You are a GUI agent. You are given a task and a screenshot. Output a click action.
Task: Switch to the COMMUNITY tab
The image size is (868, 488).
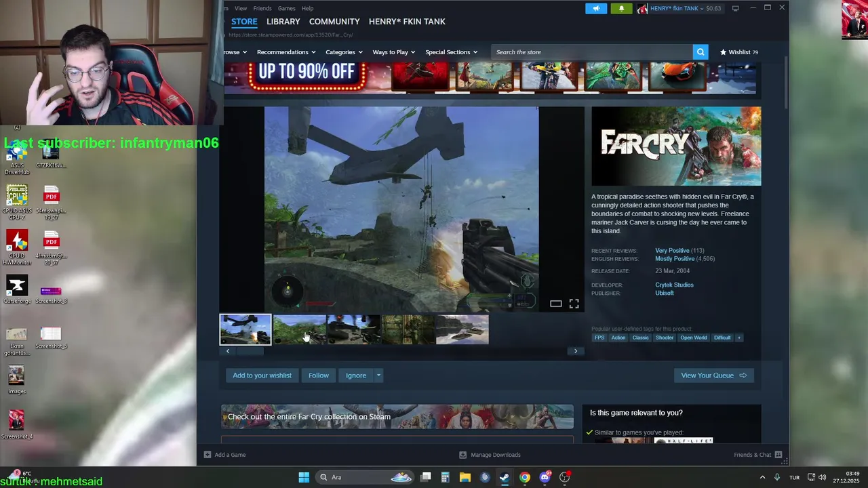pyautogui.click(x=334, y=22)
